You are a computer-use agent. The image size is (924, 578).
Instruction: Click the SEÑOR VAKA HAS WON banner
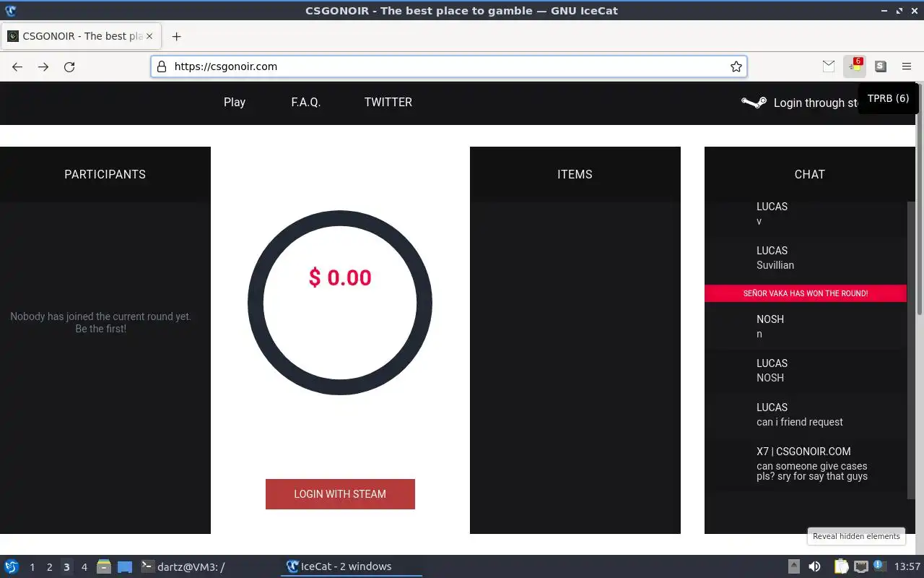[x=806, y=293]
